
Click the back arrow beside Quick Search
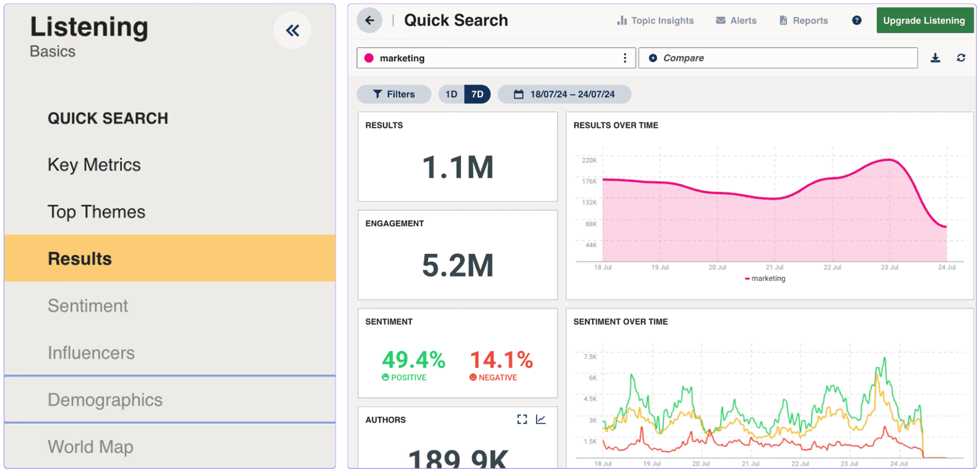coord(370,21)
